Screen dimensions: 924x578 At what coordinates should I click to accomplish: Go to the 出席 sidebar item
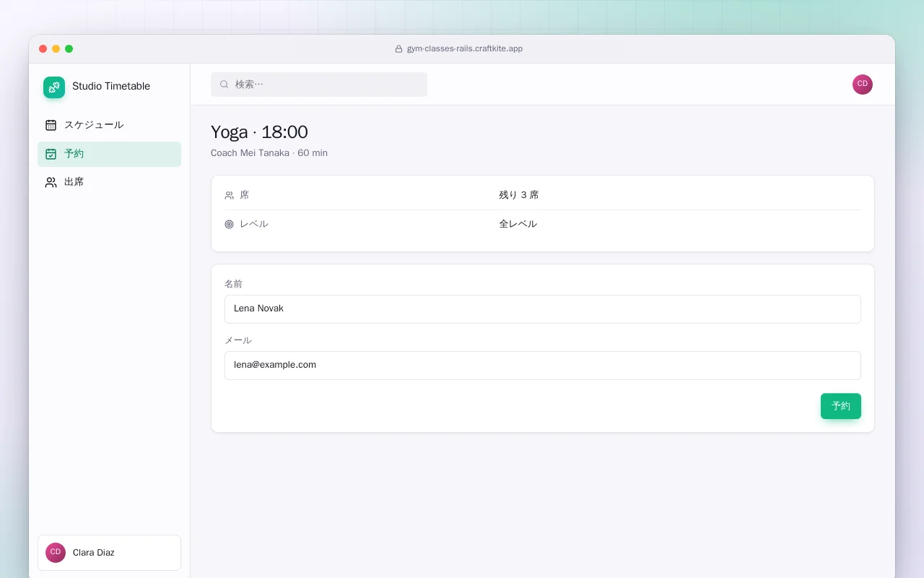(109, 182)
